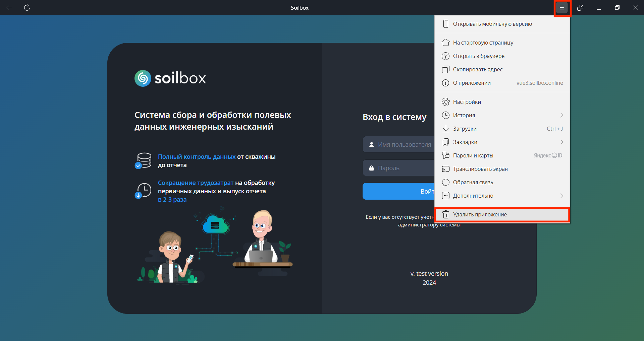Screen dimensions: 644x341
Task: Click the gear icon next to Настройки
Action: tap(445, 102)
